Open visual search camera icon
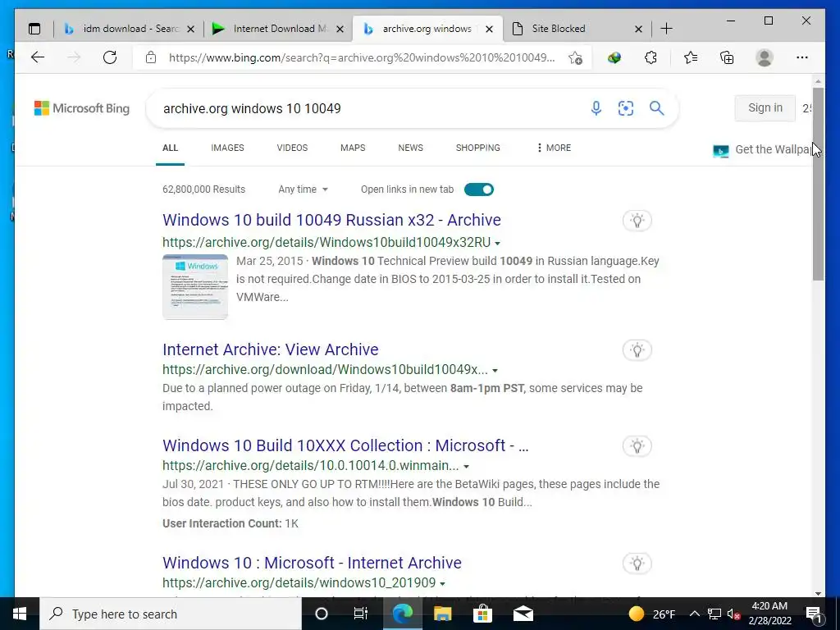Image resolution: width=840 pixels, height=630 pixels. click(626, 108)
